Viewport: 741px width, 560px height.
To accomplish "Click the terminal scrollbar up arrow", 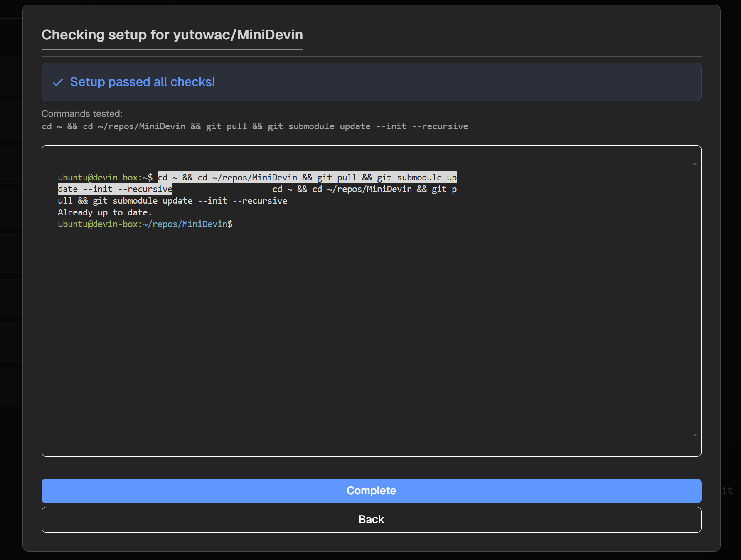I will (x=695, y=164).
